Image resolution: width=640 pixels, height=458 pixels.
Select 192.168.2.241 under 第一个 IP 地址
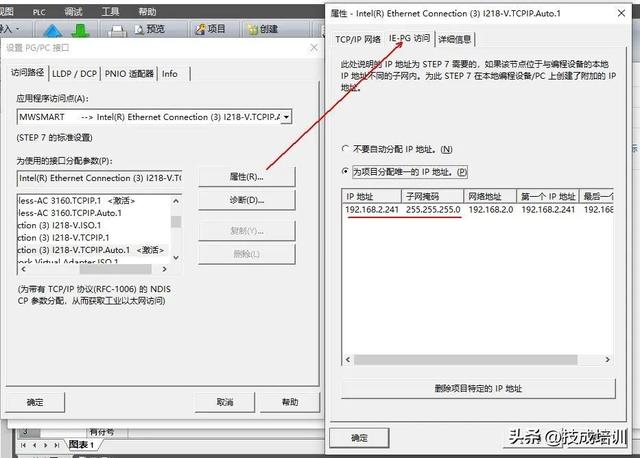pos(548,210)
